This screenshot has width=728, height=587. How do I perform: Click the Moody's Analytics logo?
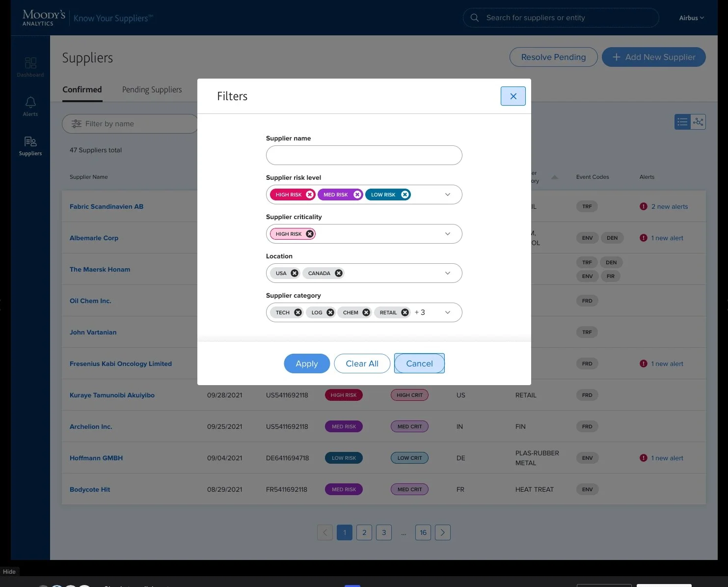point(44,18)
